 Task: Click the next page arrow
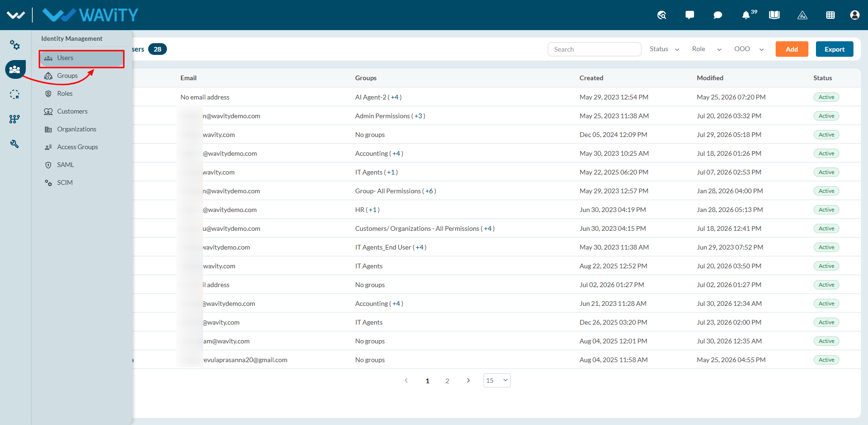pyautogui.click(x=468, y=380)
